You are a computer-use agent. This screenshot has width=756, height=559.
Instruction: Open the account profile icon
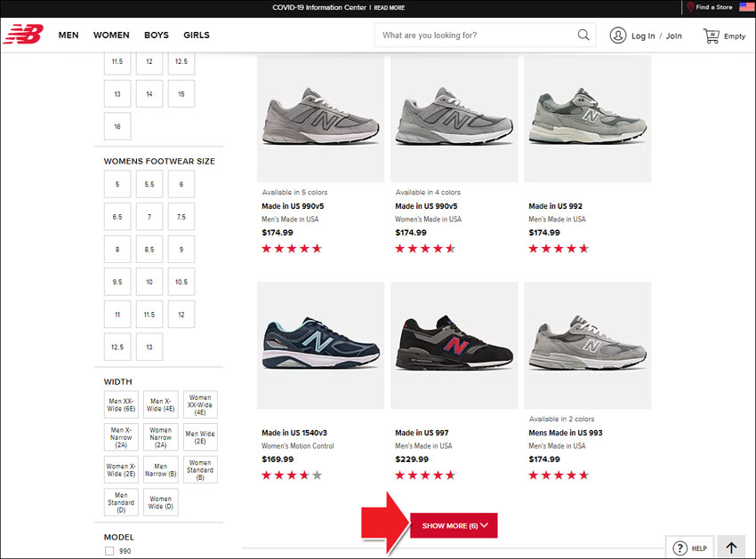pos(617,36)
